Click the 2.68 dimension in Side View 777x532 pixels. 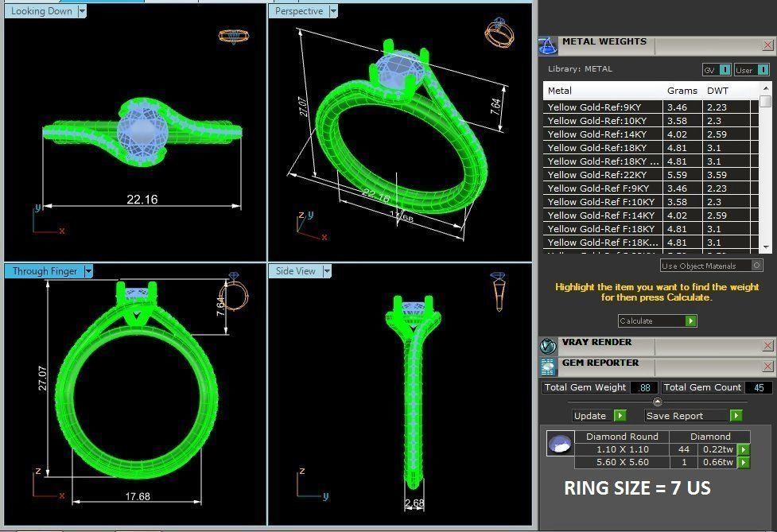point(414,503)
